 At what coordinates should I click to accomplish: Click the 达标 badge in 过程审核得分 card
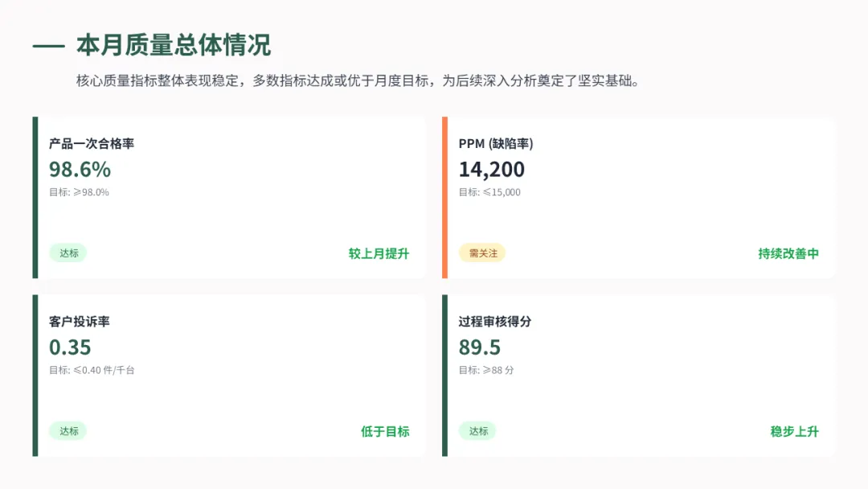point(478,431)
